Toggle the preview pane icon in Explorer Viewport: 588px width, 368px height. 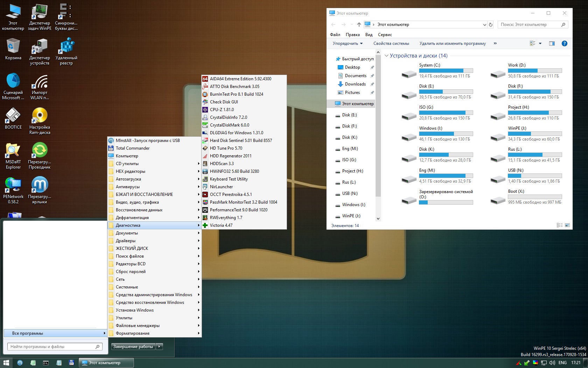(x=552, y=43)
